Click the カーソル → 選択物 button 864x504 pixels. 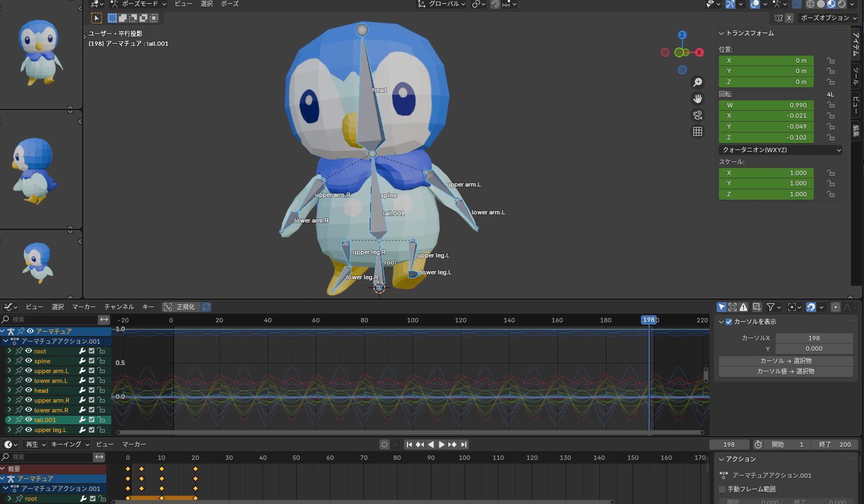(785, 361)
